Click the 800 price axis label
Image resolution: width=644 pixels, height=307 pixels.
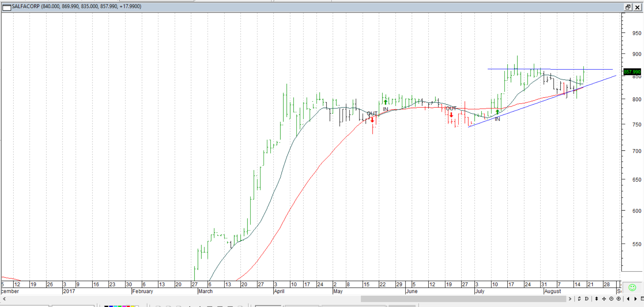(637, 99)
